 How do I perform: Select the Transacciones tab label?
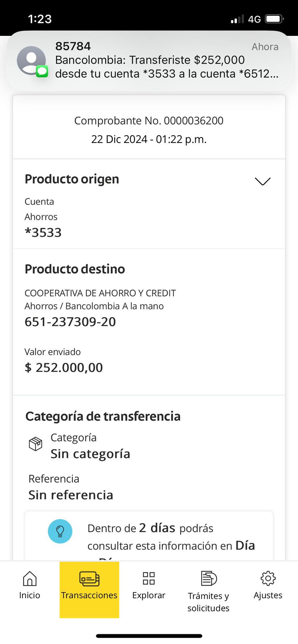coord(89,595)
